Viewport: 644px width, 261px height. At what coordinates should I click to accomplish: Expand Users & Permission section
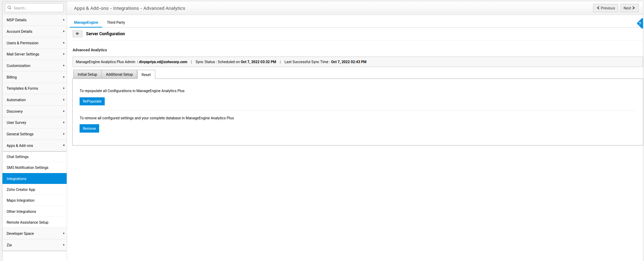(35, 43)
